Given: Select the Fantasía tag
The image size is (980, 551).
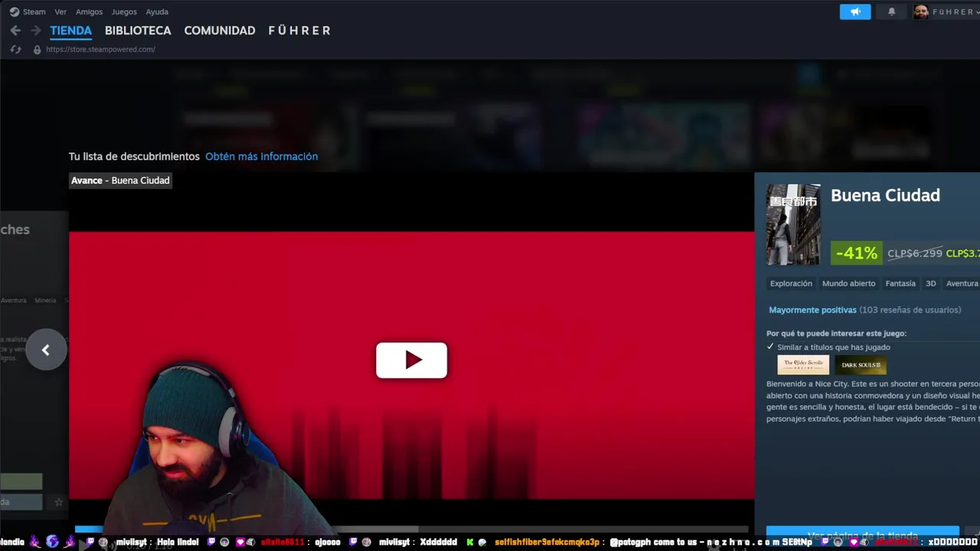Looking at the screenshot, I should click(900, 283).
